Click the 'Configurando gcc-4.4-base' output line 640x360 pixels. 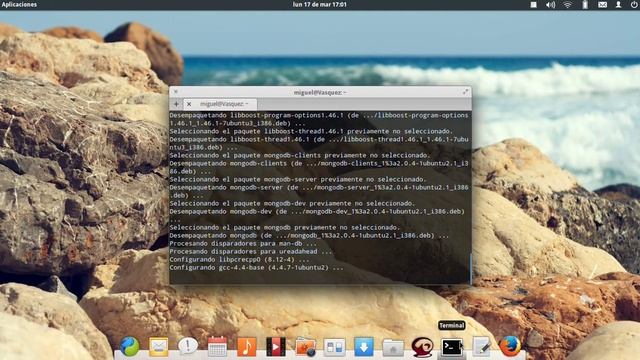click(x=256, y=268)
